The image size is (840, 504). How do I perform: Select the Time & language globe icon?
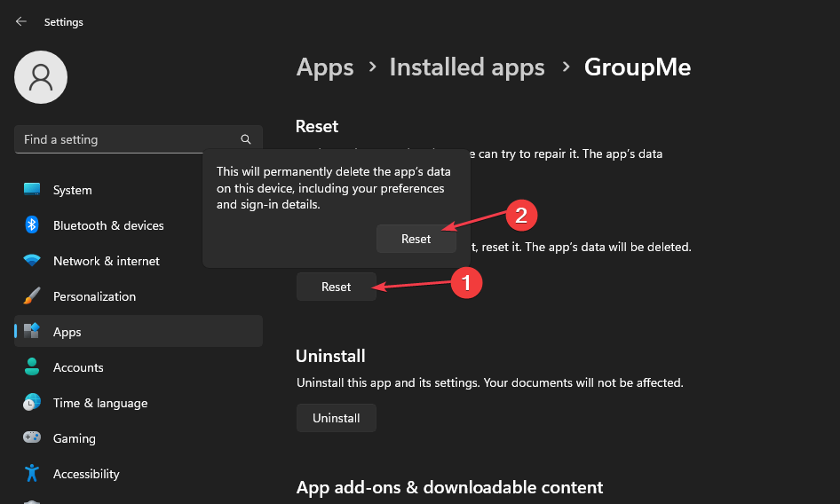32,402
